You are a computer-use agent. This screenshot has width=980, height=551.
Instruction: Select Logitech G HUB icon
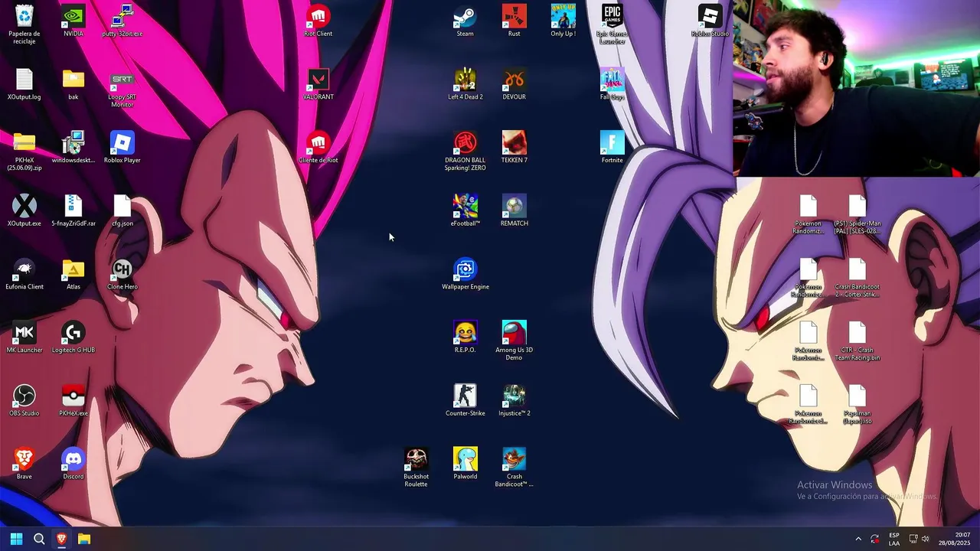pos(73,337)
